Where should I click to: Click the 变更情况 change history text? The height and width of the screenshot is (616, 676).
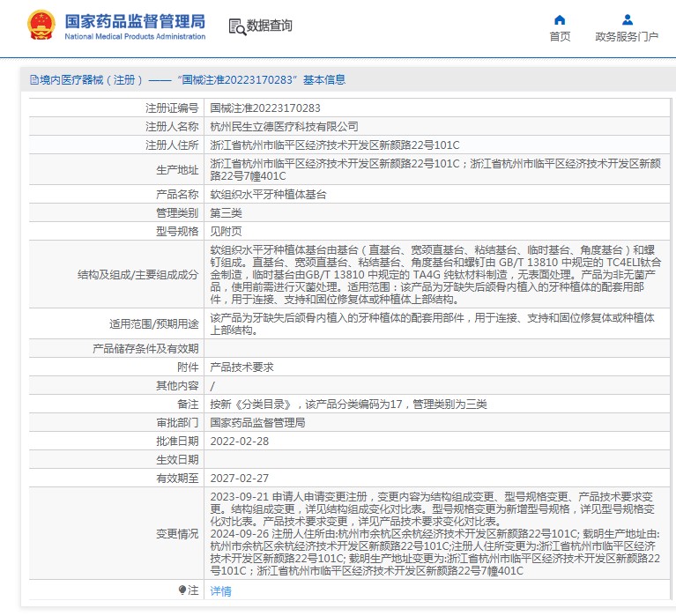pyautogui.click(x=435, y=534)
